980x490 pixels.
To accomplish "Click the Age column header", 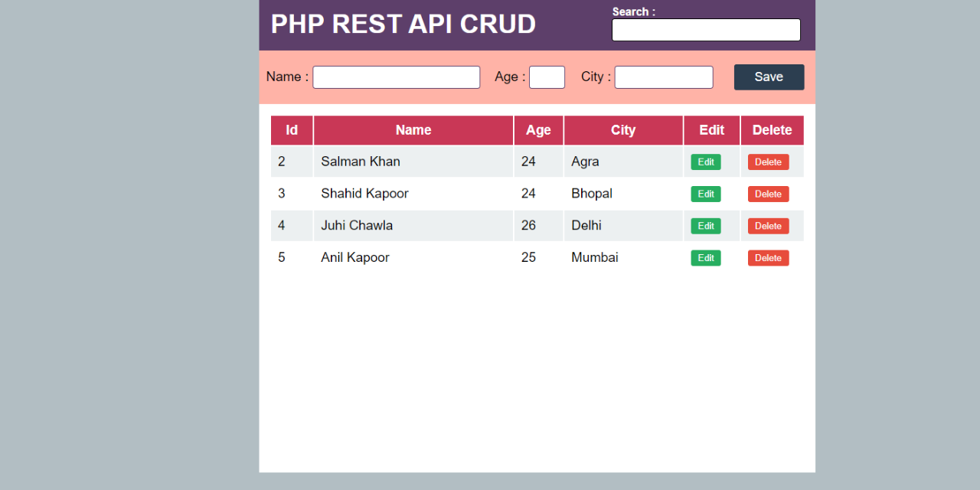I will (538, 130).
